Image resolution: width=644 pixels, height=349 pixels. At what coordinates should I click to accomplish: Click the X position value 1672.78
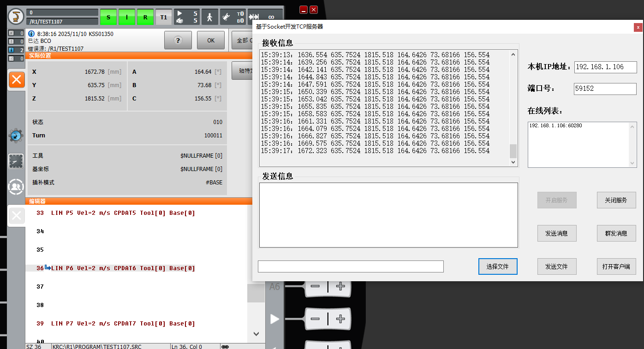point(95,72)
